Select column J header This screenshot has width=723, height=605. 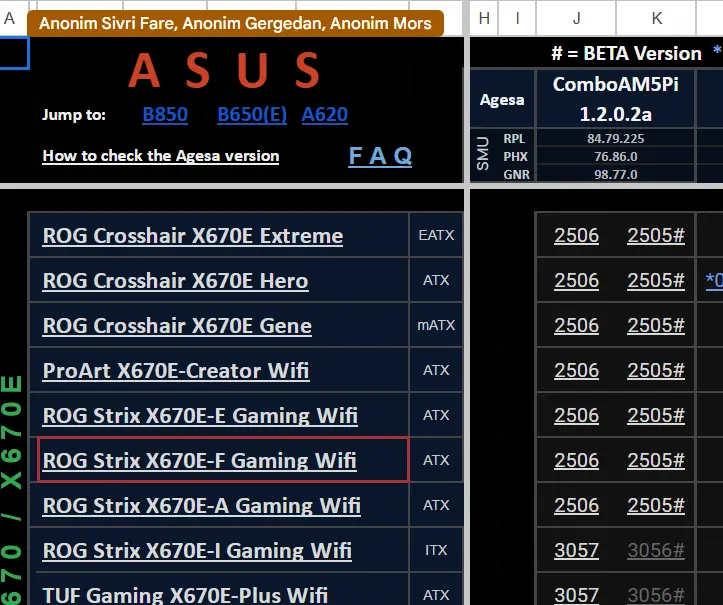[576, 18]
